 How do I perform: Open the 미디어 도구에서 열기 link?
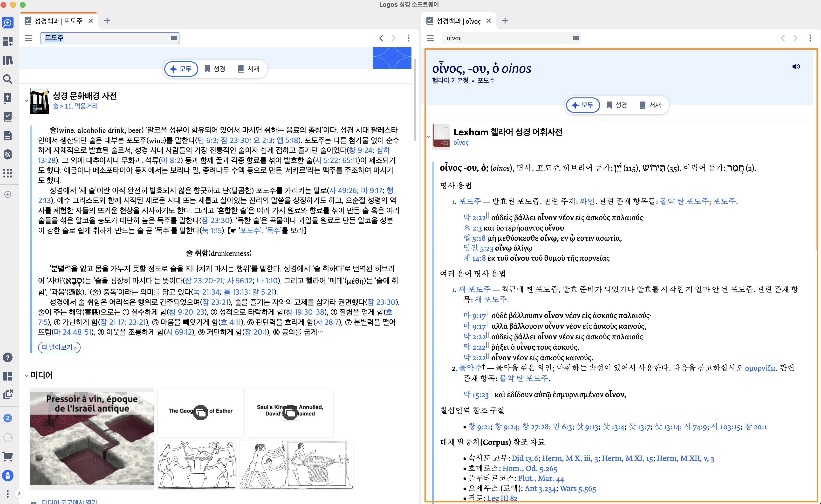pos(69,501)
